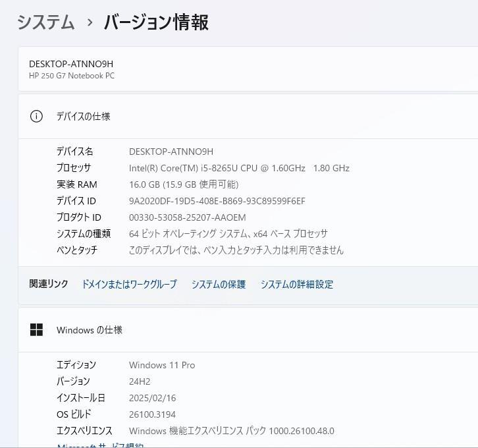Click the システム breadcrumb link
The width and height of the screenshot is (478, 448).
(45, 22)
